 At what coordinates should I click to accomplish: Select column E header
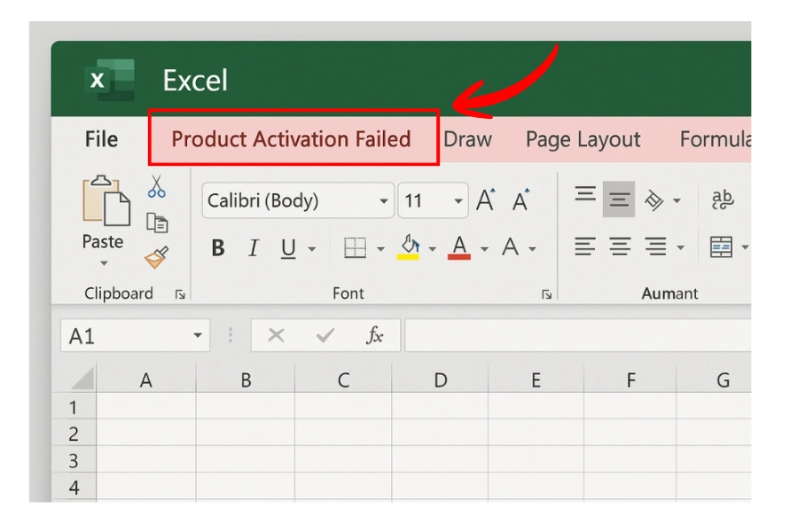536,379
